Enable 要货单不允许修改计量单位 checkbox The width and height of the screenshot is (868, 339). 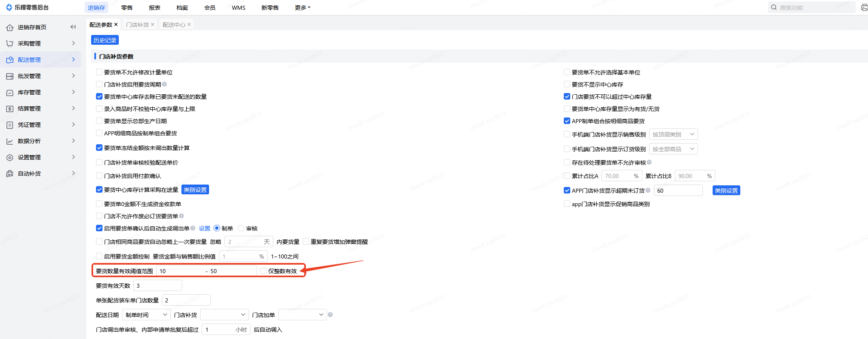coord(99,72)
